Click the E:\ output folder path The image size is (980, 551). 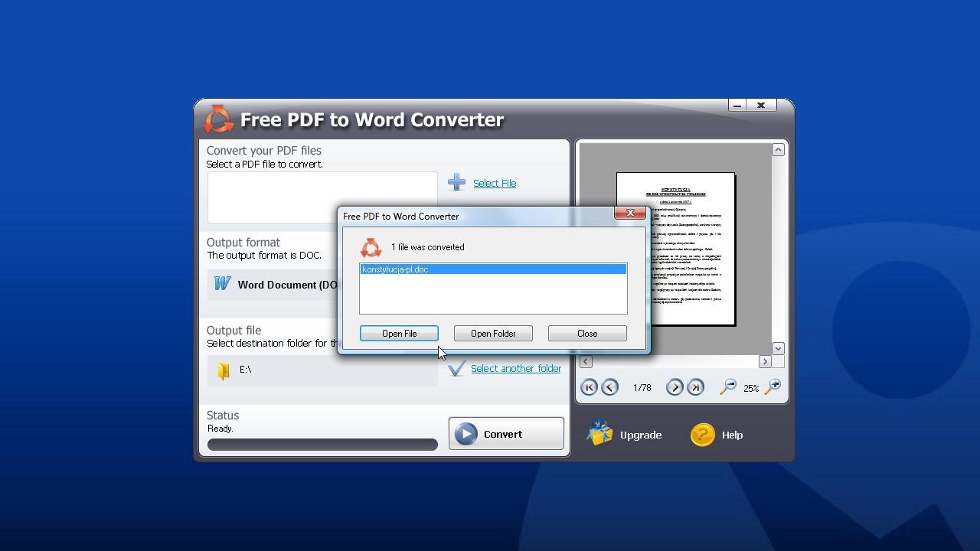click(x=246, y=370)
